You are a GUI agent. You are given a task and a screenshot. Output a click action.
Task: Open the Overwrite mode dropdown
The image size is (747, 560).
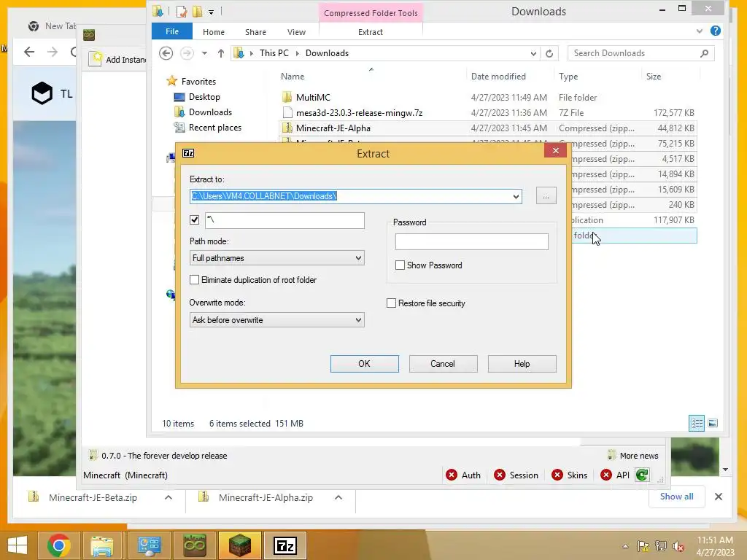coord(276,320)
